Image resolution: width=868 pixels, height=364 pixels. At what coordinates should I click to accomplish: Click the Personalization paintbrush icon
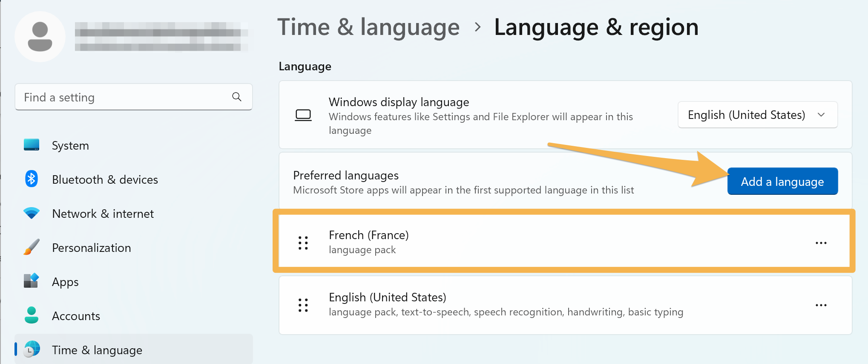[x=32, y=247]
